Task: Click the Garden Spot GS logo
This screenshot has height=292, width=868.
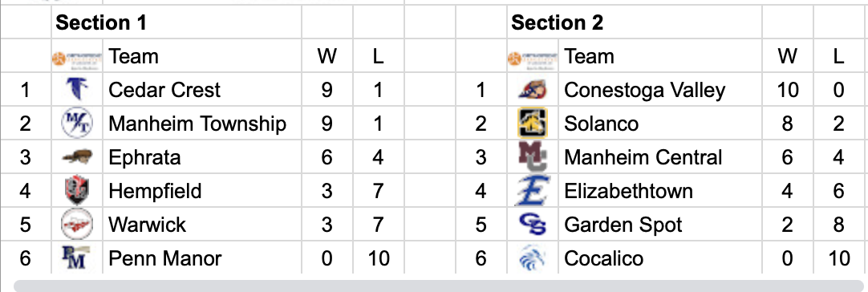Action: pyautogui.click(x=533, y=225)
